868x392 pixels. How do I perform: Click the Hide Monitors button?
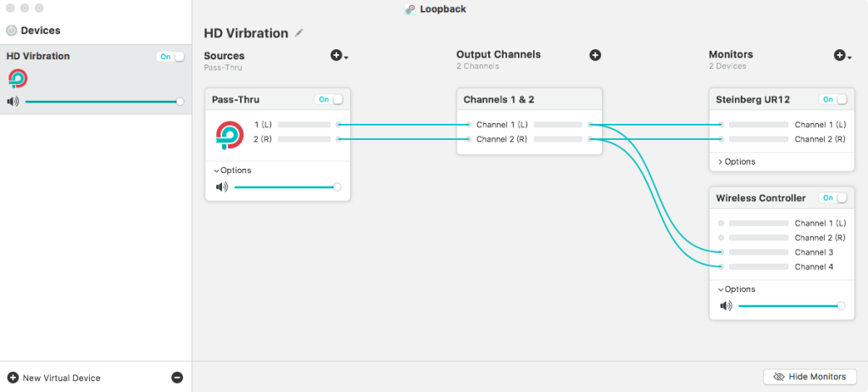(x=810, y=377)
